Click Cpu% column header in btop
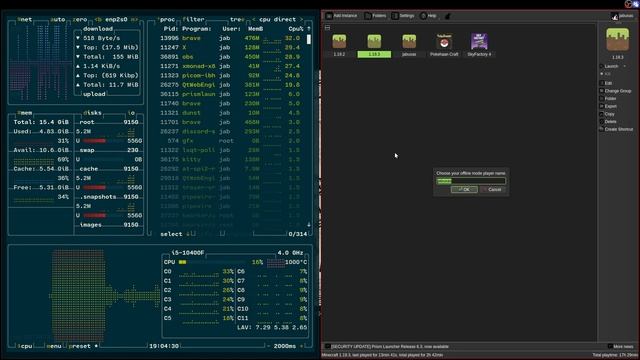 pyautogui.click(x=296, y=29)
